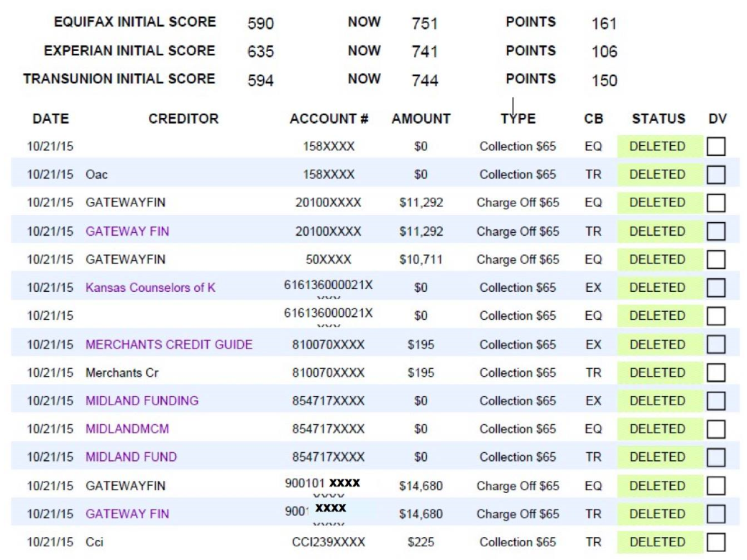Select Collection $65 type in Merchants Cr row

tap(518, 372)
